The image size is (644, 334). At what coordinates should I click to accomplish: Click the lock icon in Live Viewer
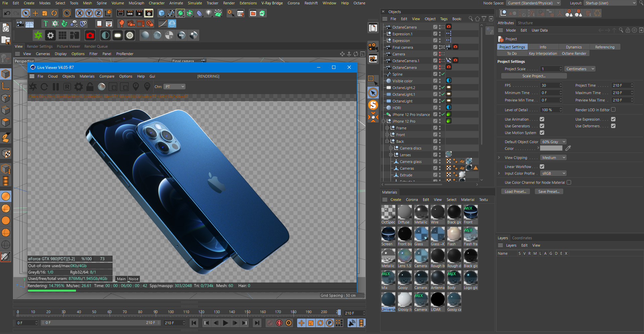90,87
